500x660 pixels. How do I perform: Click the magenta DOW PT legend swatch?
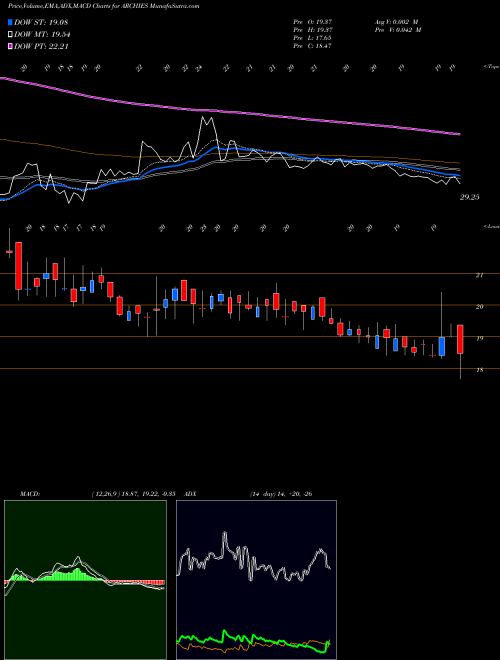10,46
